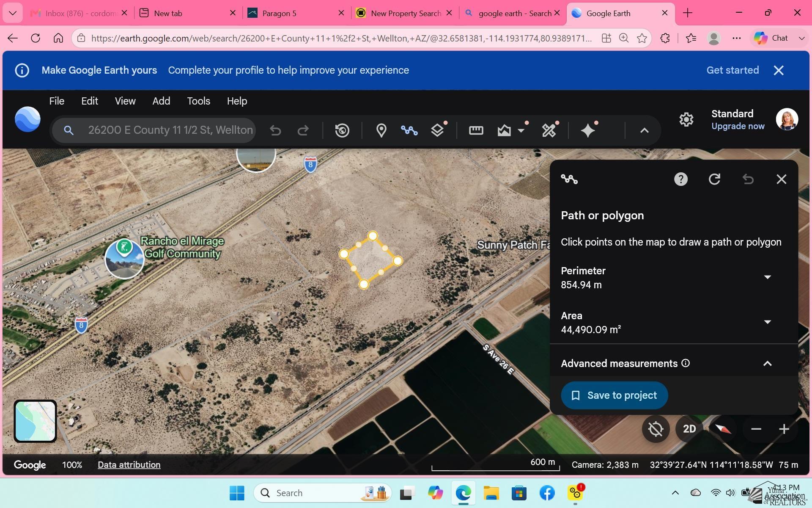Click the toolbar undo arrow
The image size is (812, 508).
coord(275,130)
